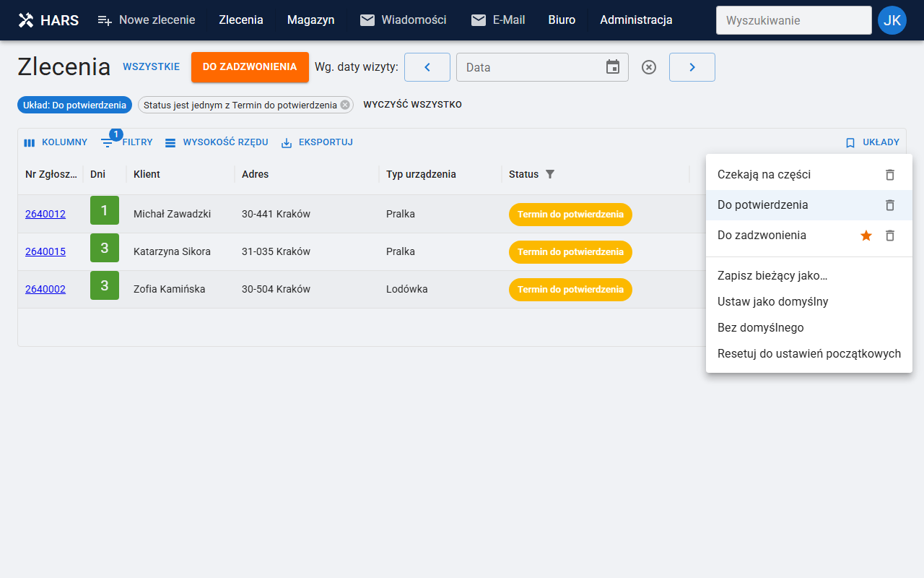This screenshot has height=578, width=924.
Task: Change row height via Wysokość rzędu
Action: click(x=217, y=142)
